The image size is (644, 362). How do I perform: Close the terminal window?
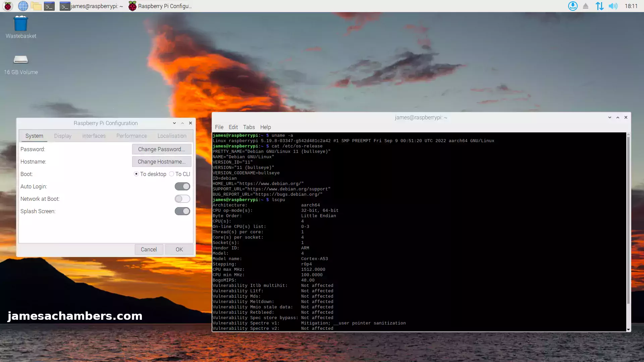pos(626,117)
